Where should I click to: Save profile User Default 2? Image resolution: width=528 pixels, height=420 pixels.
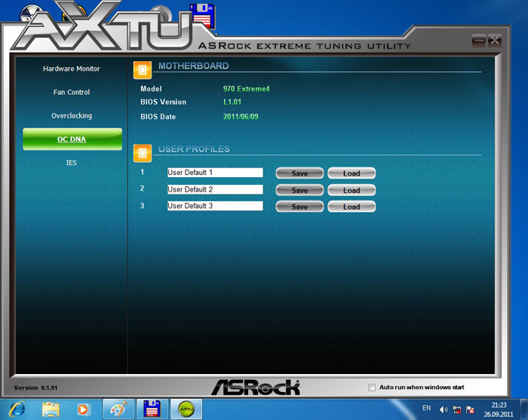pyautogui.click(x=299, y=190)
